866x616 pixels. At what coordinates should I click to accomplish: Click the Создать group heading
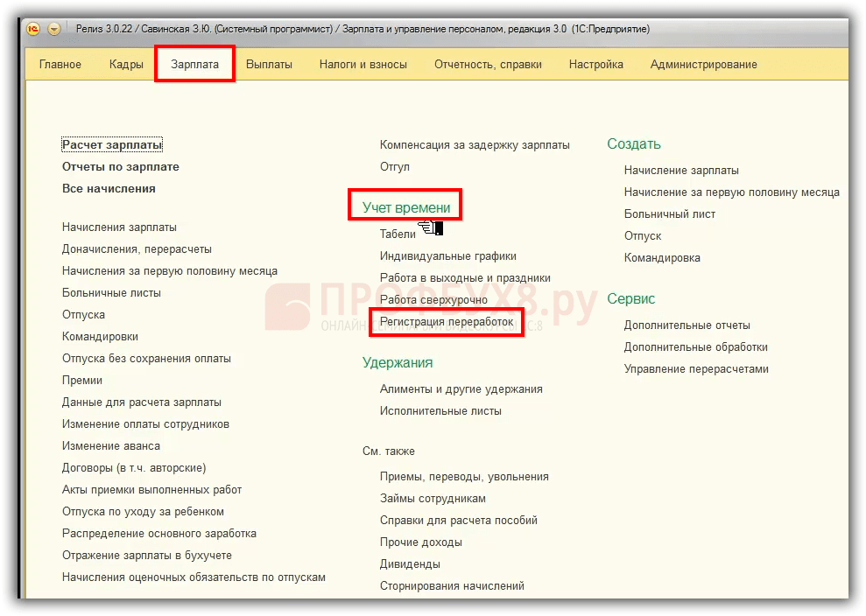634,144
